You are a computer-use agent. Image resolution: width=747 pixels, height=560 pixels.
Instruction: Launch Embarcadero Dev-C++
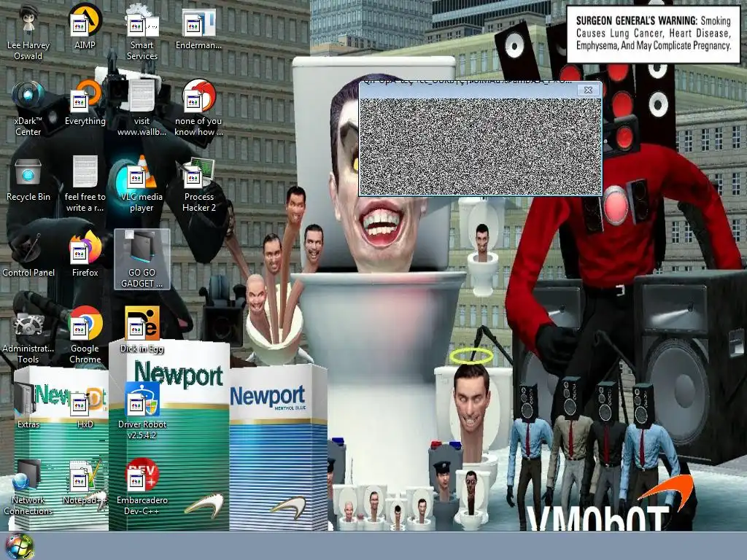click(x=142, y=488)
